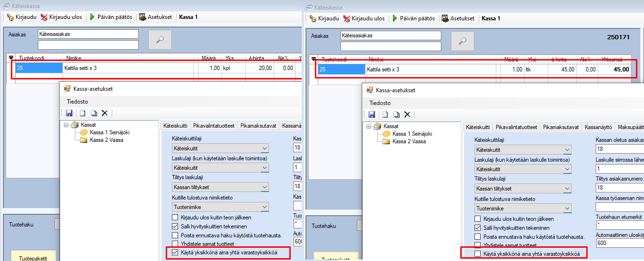Open the Pikavalintatuotteet tab in the left dialog

click(x=214, y=126)
